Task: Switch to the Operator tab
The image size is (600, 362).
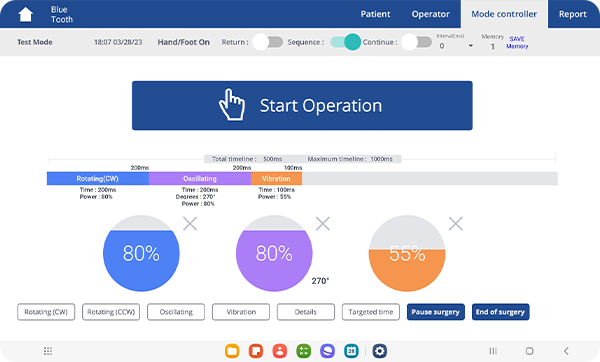Action: pos(430,14)
